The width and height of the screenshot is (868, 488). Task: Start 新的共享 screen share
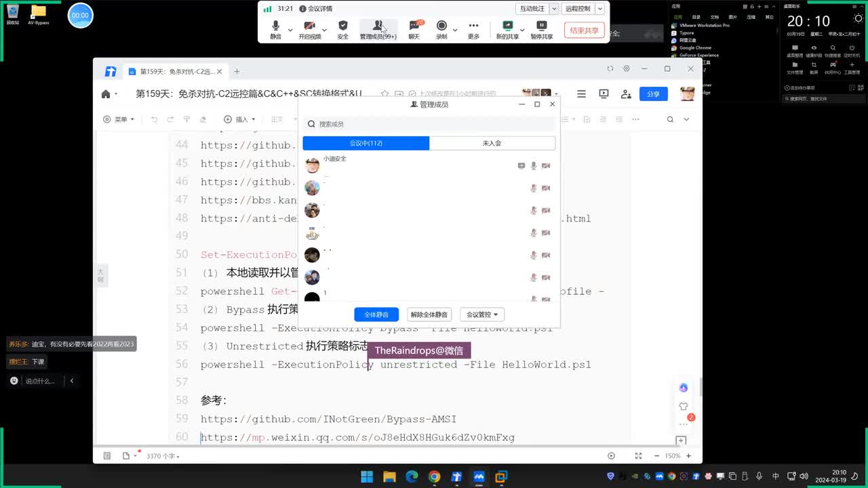tap(507, 29)
